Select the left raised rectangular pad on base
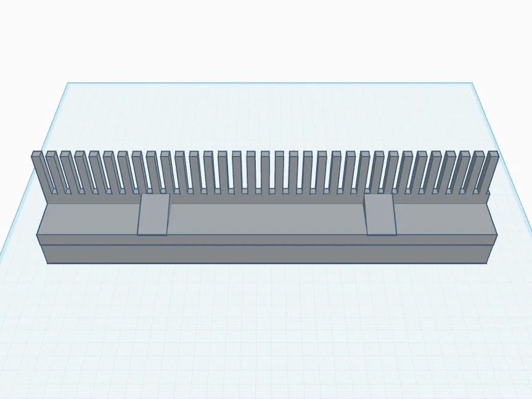The height and width of the screenshot is (399, 532). tap(153, 215)
